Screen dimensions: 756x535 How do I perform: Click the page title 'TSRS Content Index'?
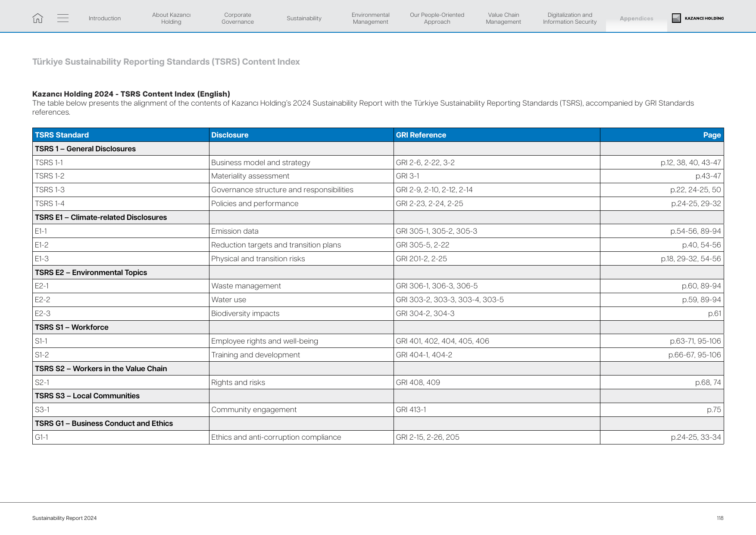tap(166, 62)
